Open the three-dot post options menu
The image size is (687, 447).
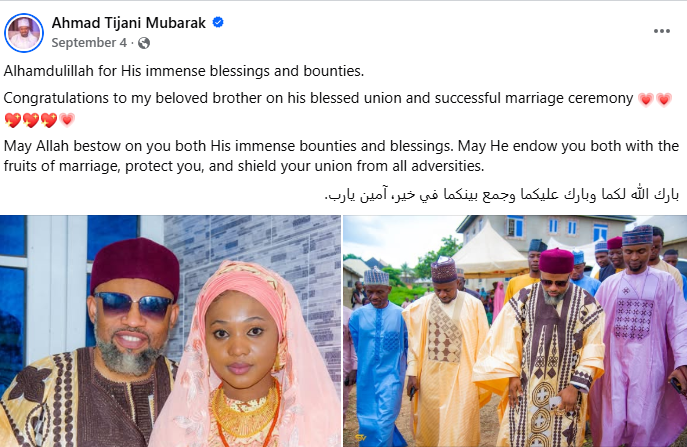pyautogui.click(x=661, y=31)
